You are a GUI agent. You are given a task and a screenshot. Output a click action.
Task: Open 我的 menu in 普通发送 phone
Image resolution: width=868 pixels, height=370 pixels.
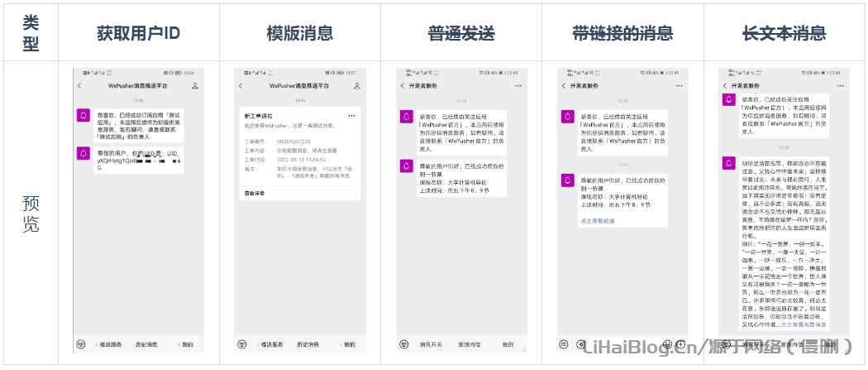(508, 344)
